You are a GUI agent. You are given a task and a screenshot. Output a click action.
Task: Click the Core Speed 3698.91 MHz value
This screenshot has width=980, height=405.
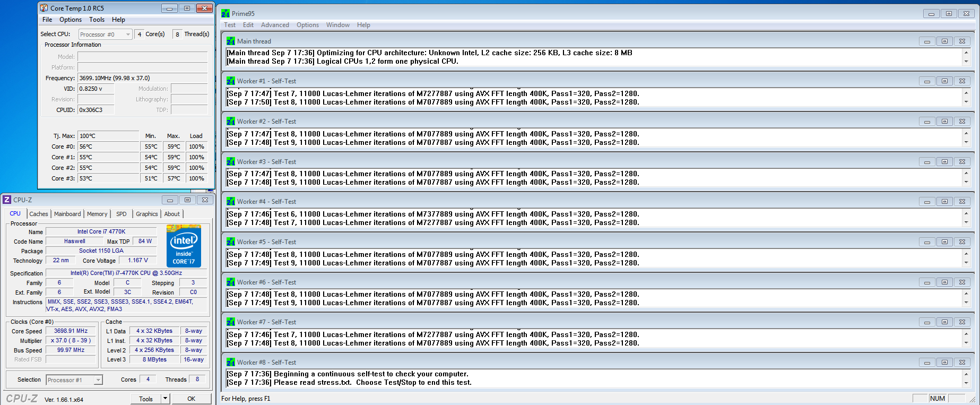(x=71, y=331)
